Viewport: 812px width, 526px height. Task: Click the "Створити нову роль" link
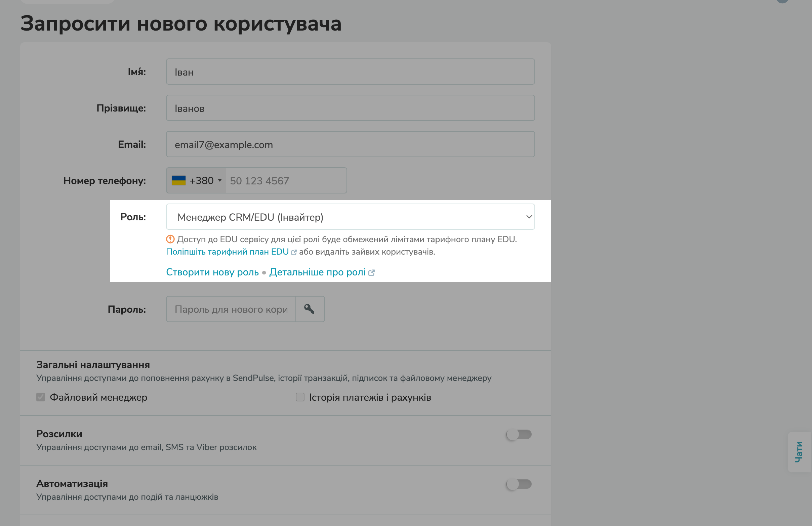tap(212, 272)
